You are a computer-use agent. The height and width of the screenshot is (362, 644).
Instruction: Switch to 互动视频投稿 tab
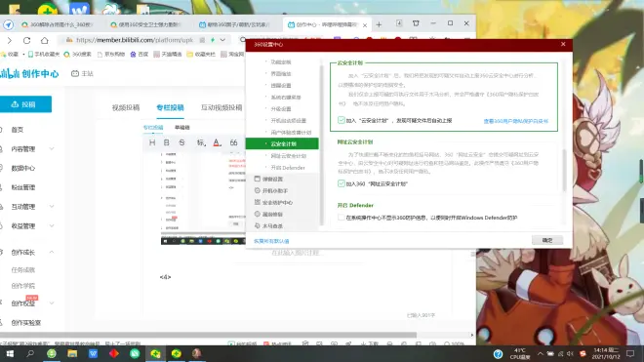tap(221, 107)
